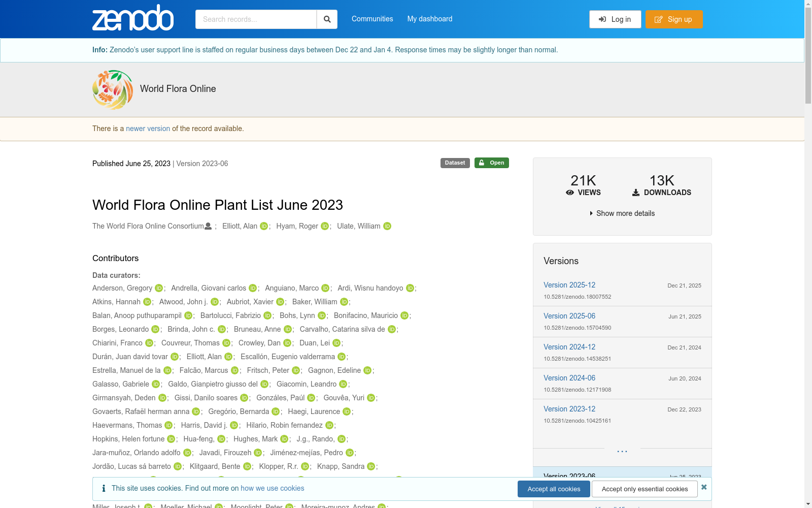Select DOI text 10.5281/zenodo.12171908
Screen dimensions: 812x508
[578, 390]
